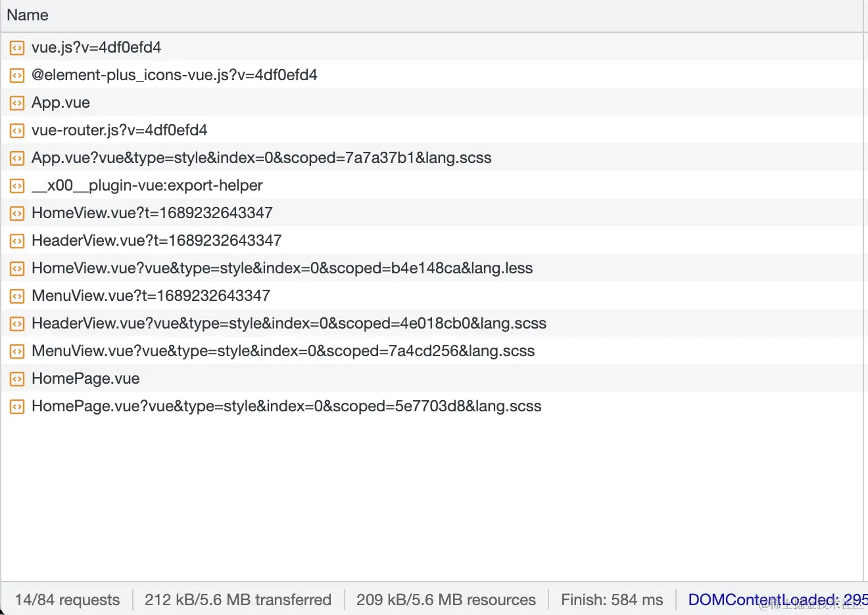Select MenuView.vue scoped=7a4cd256 scss request
Screen dimensions: 868x615
coord(283,351)
